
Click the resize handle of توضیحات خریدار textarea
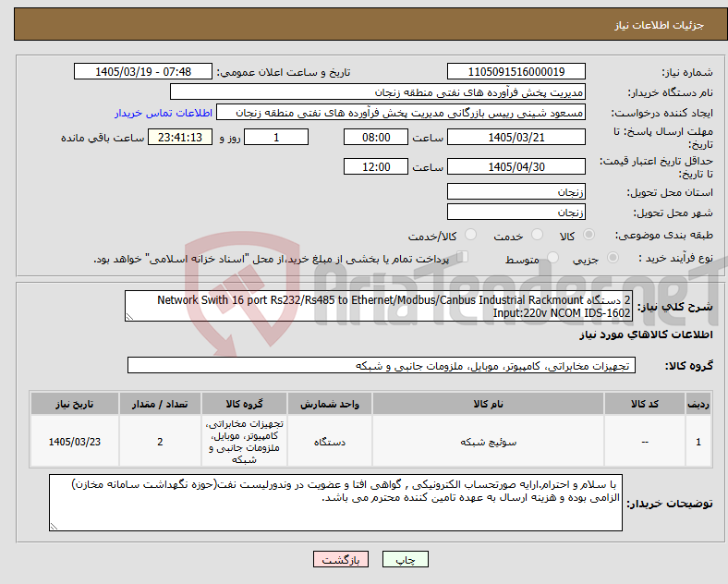click(54, 527)
